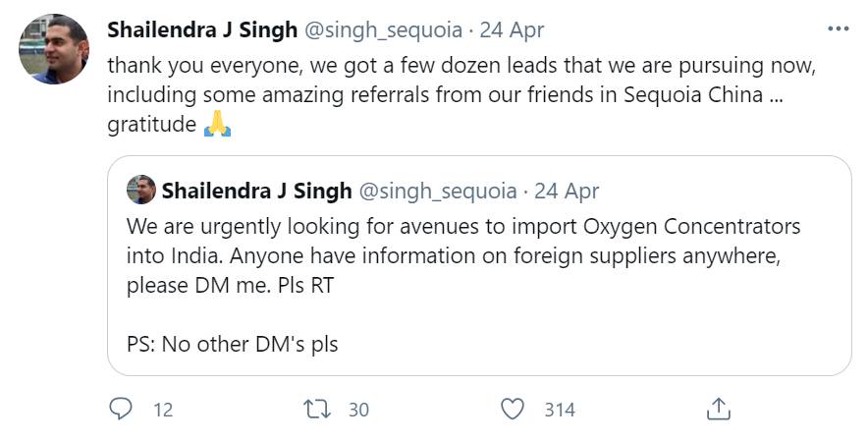Like the tweet with the heart icon
Screen dimensions: 868x442
click(x=513, y=409)
